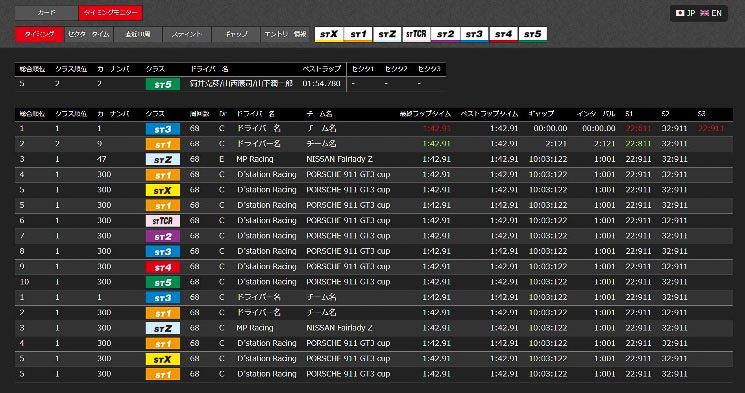Click the セクタ1 header in summary table
Screen dimensions: 745x393
tap(363, 69)
